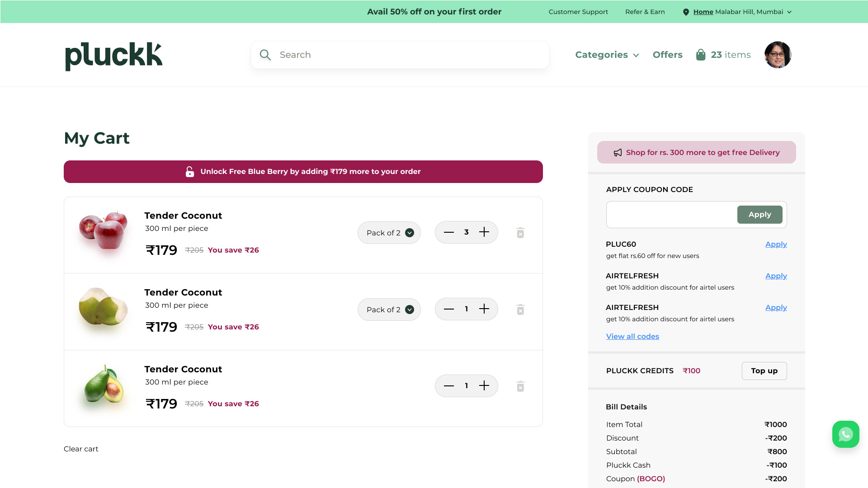Decrease quantity of avocado image item
The width and height of the screenshot is (868, 488).
tap(449, 386)
